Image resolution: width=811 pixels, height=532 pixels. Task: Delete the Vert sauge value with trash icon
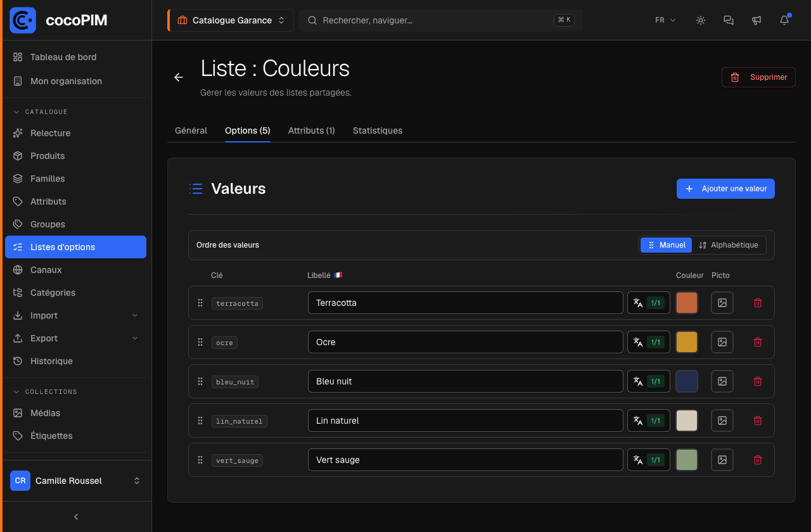click(758, 460)
